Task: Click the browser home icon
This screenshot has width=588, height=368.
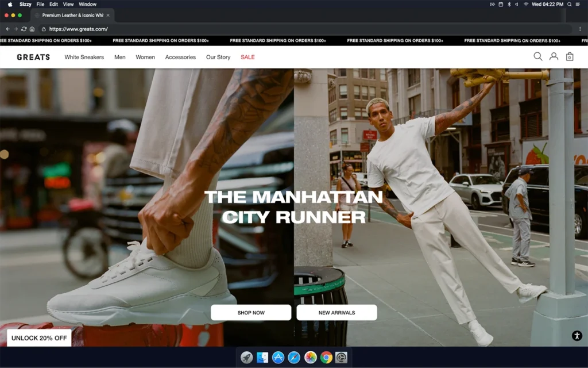Action: [x=32, y=29]
